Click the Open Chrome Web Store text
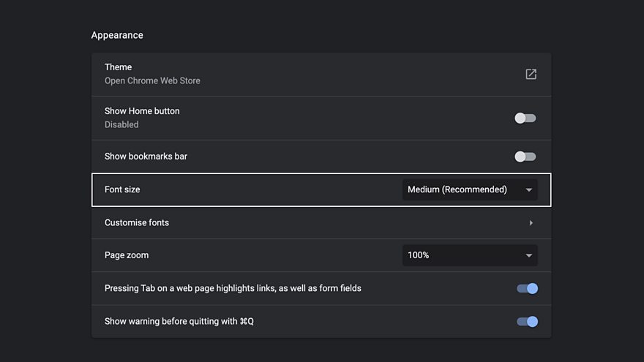Screen dimensions: 644x362 pyautogui.click(x=152, y=80)
